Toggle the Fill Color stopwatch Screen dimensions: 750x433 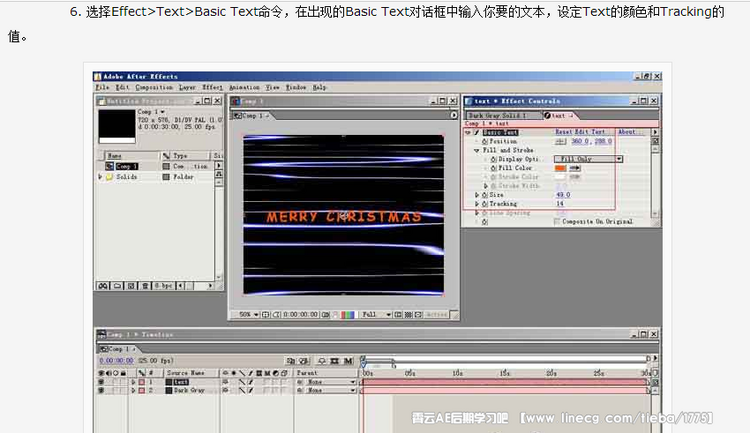(494, 168)
